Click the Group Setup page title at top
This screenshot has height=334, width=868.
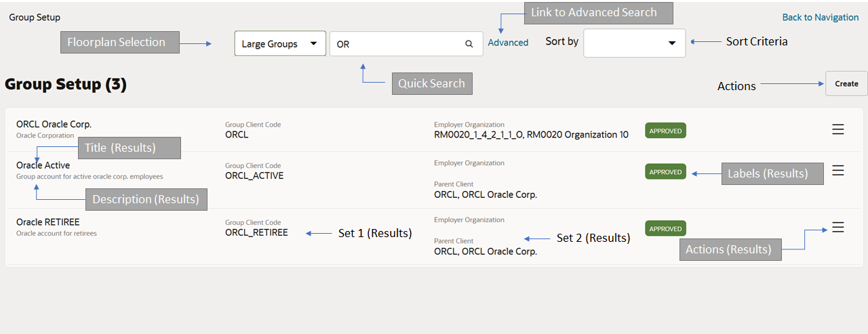click(35, 18)
